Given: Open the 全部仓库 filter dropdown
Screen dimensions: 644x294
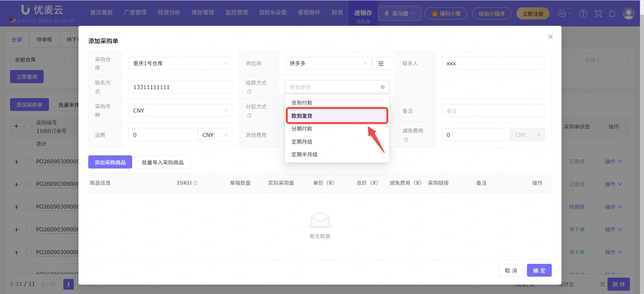Looking at the screenshot, I should [40, 60].
